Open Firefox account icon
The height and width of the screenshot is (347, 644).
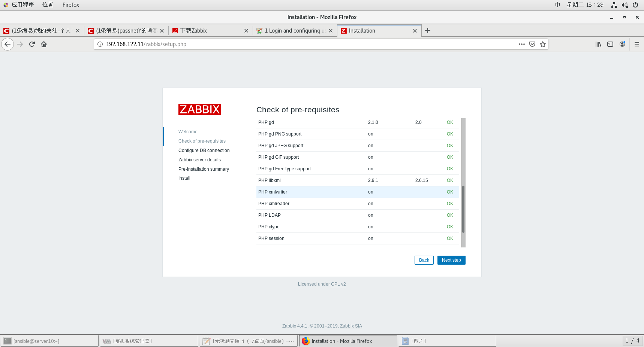pyautogui.click(x=622, y=44)
